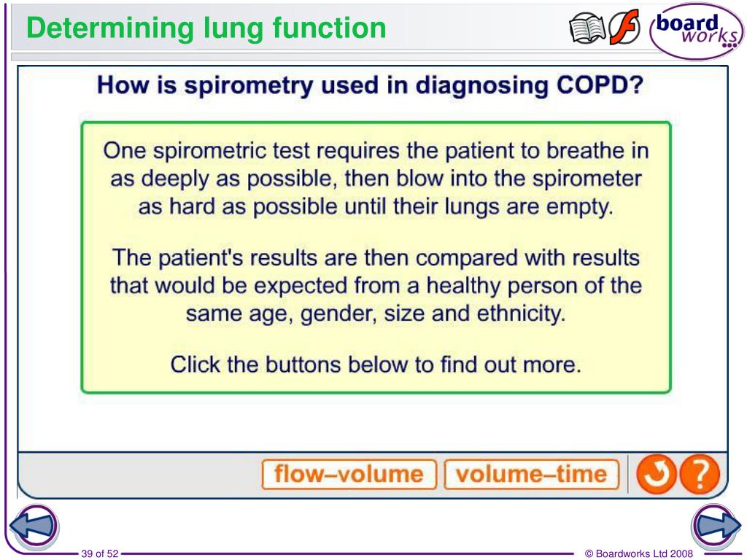The width and height of the screenshot is (747, 560).
Task: Select the 'Determining lung function' title
Action: 206,28
